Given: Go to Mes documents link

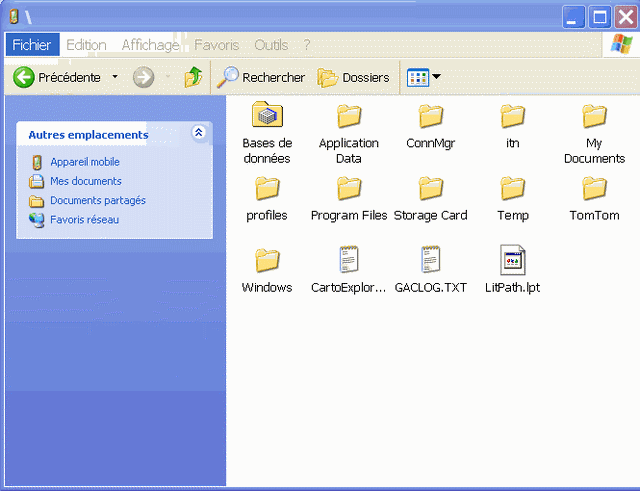Looking at the screenshot, I should pos(86,181).
